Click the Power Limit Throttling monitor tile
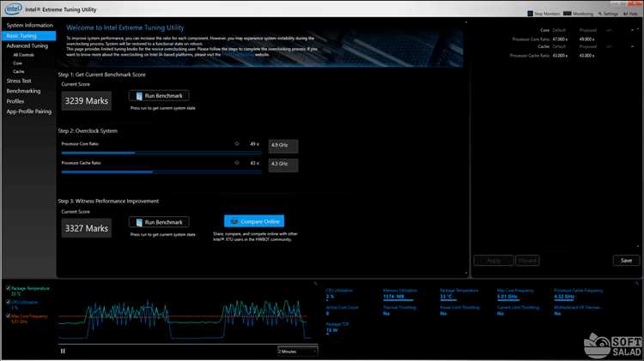The width and height of the screenshot is (644, 361). [459, 310]
